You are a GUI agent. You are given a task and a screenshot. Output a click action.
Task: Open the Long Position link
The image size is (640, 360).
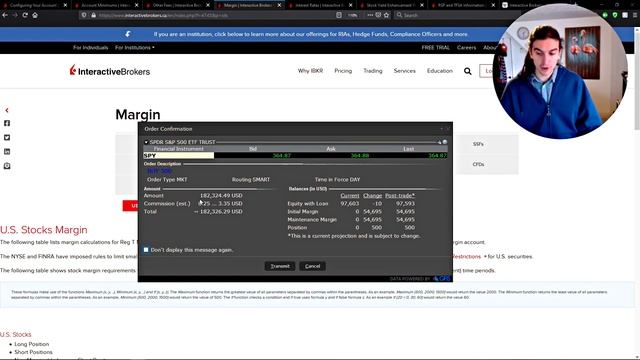coord(31,344)
